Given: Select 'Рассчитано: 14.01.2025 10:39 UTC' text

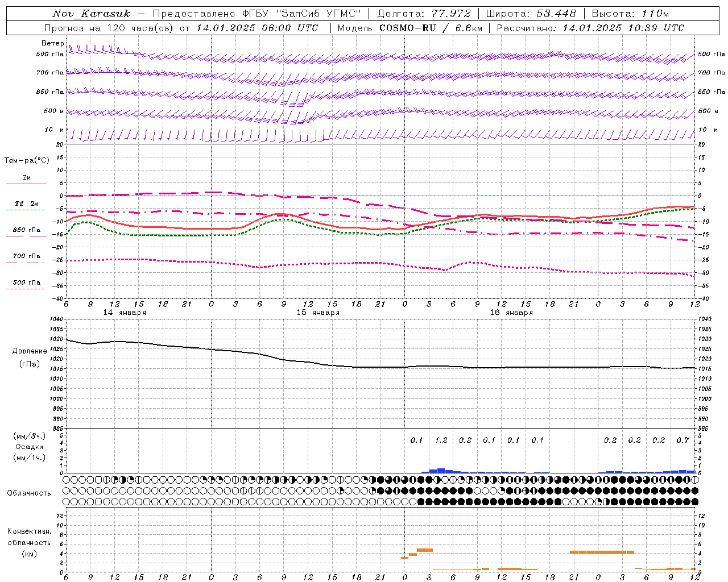Looking at the screenshot, I should (590, 28).
